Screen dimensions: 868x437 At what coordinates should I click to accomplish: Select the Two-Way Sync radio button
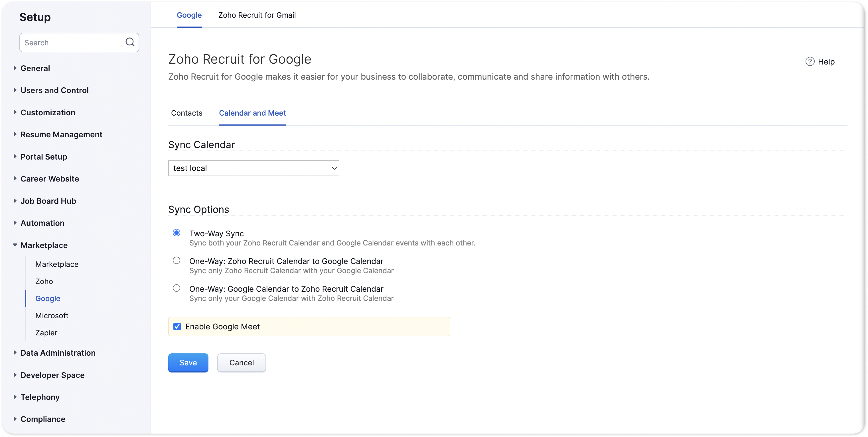177,233
